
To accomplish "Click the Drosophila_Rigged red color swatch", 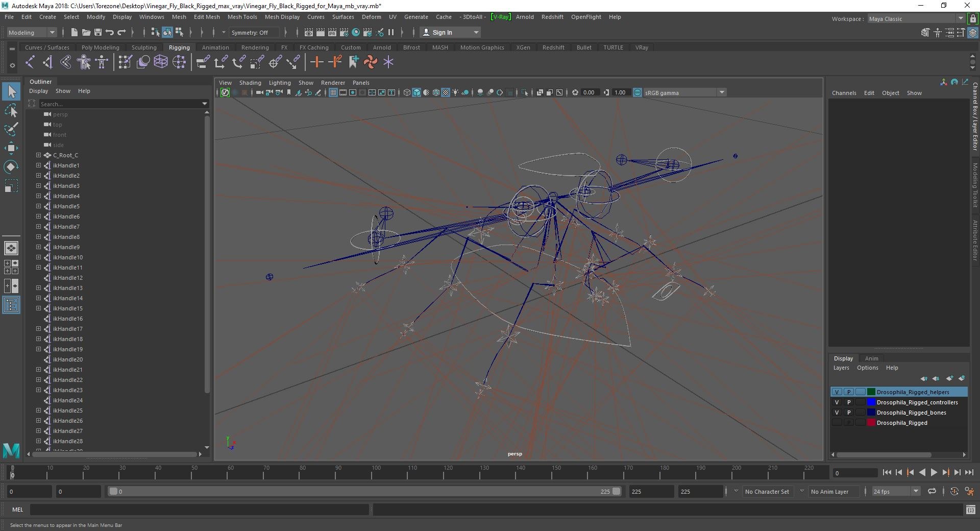I will [x=871, y=423].
